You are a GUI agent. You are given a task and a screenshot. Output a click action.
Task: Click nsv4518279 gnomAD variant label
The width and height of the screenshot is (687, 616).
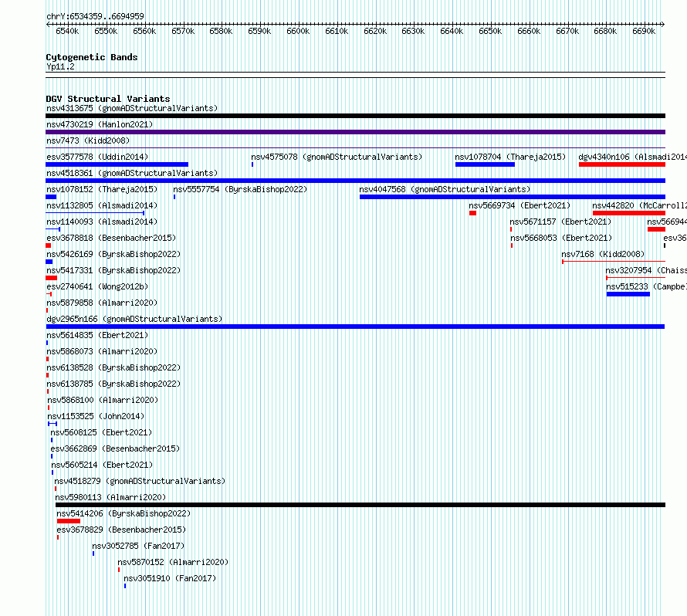tap(140, 481)
